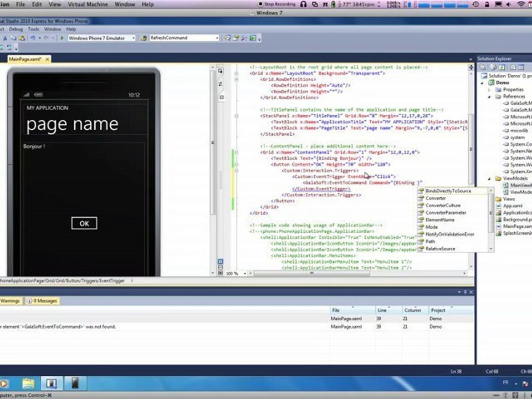Click the OK button on the phone preview

coord(84,223)
